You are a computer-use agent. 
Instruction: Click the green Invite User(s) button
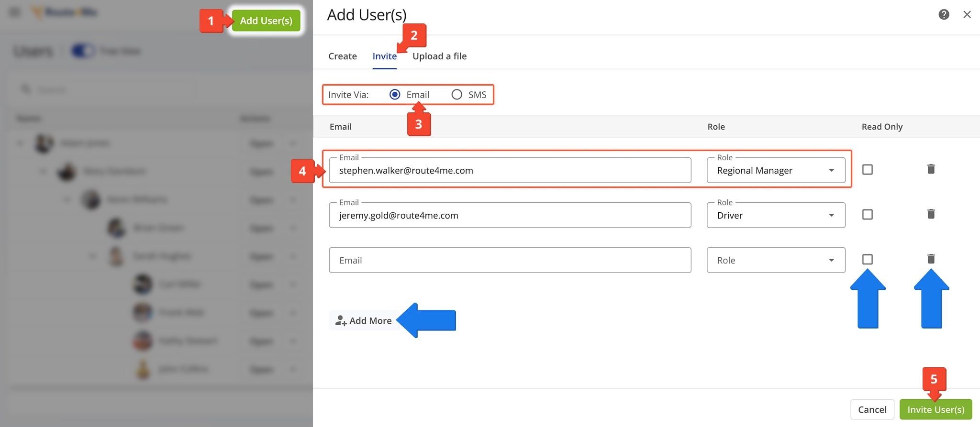pyautogui.click(x=935, y=409)
